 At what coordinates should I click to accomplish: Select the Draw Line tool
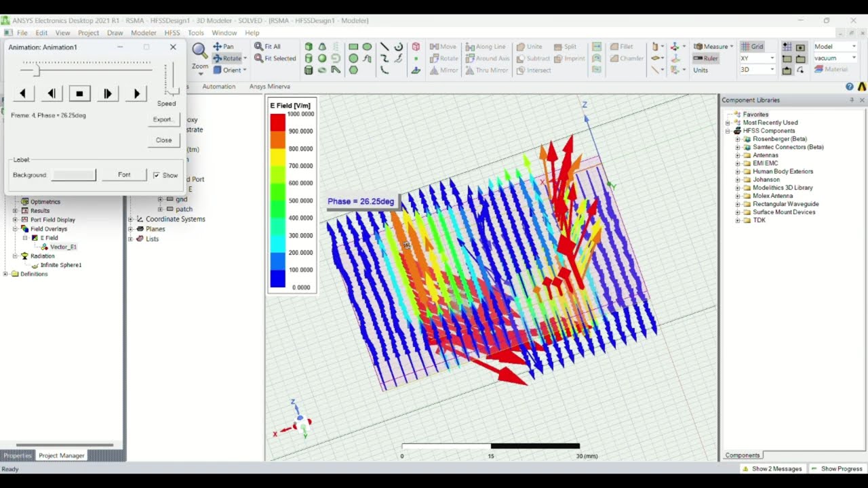[x=384, y=47]
